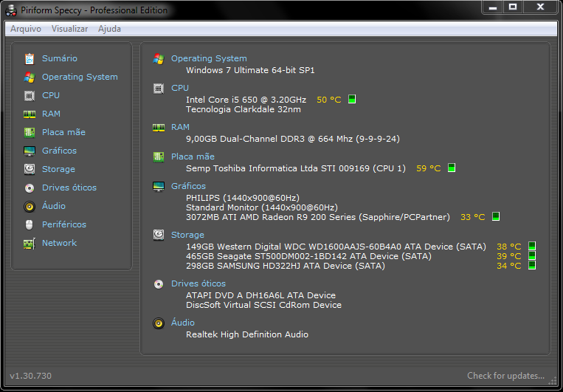This screenshot has width=563, height=392.
Task: Click the Windows flag icon beside the Operating System heading in the summary panel
Action: click(x=159, y=58)
